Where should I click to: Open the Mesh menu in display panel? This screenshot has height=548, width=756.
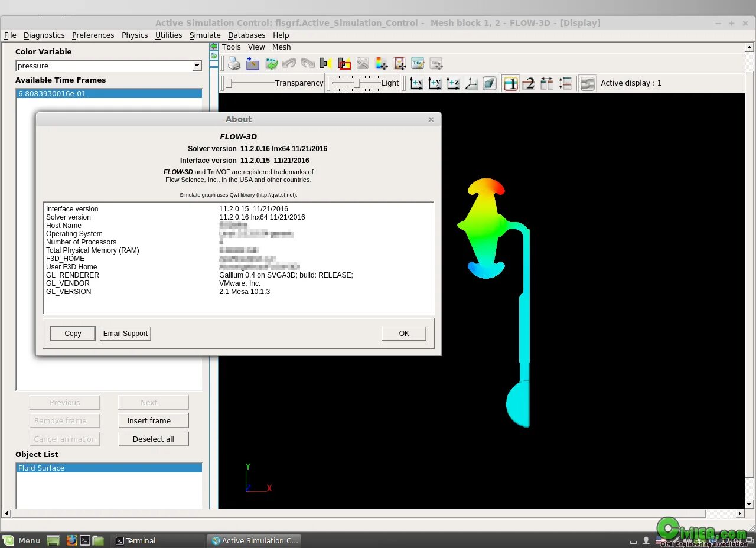[x=282, y=47]
